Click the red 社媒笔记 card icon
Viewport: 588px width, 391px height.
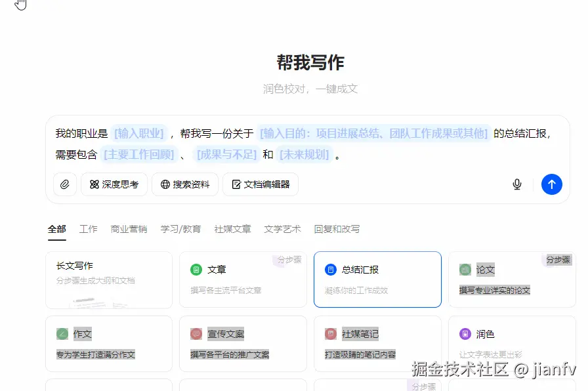330,334
